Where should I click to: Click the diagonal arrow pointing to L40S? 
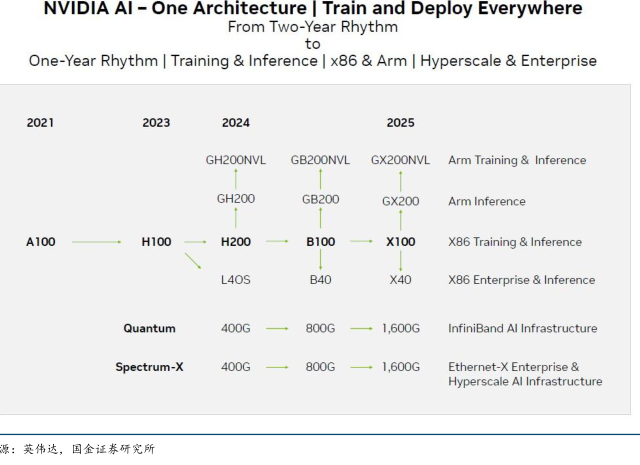point(193,261)
